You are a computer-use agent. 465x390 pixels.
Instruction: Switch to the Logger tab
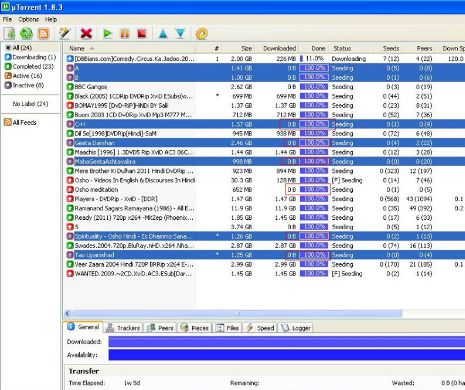coord(295,328)
